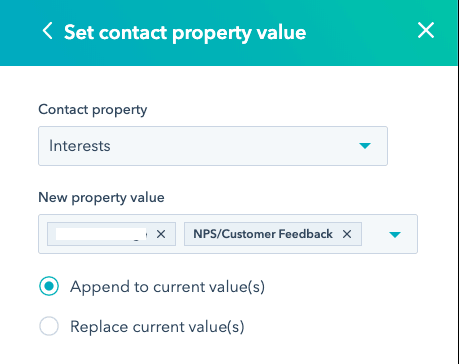
Task: Click the Set contact property value title
Action: point(185,33)
